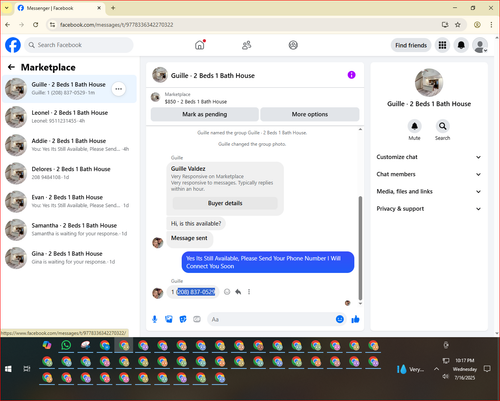Click Guille group photo in right panel
The image size is (500, 401).
(x=429, y=83)
